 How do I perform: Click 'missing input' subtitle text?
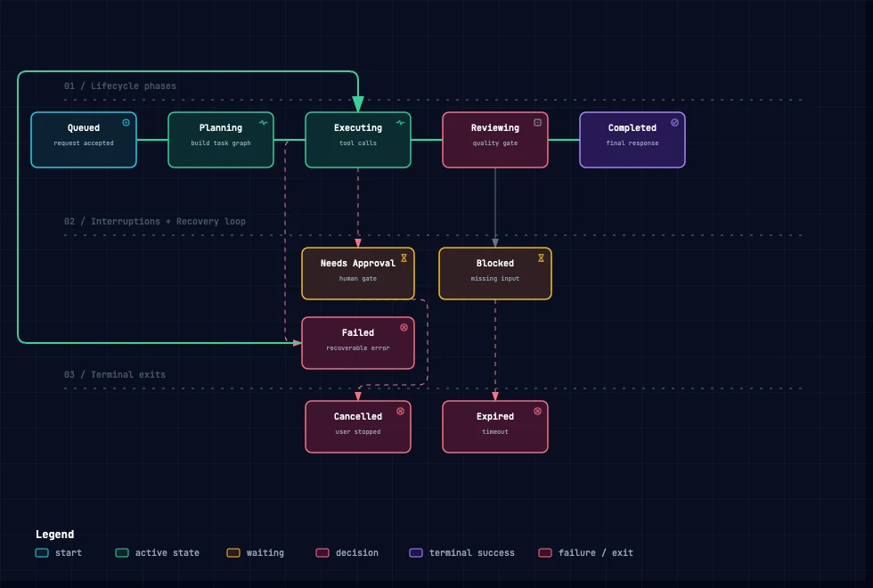[x=495, y=278]
